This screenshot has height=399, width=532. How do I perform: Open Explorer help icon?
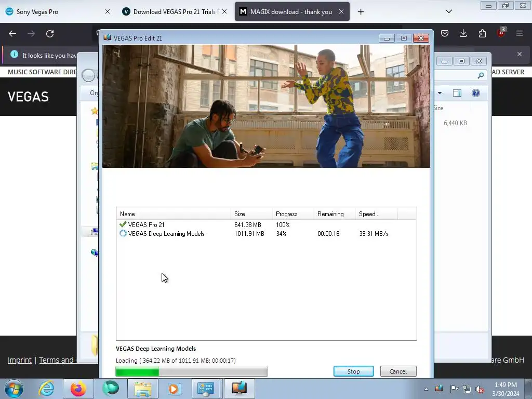pyautogui.click(x=476, y=93)
